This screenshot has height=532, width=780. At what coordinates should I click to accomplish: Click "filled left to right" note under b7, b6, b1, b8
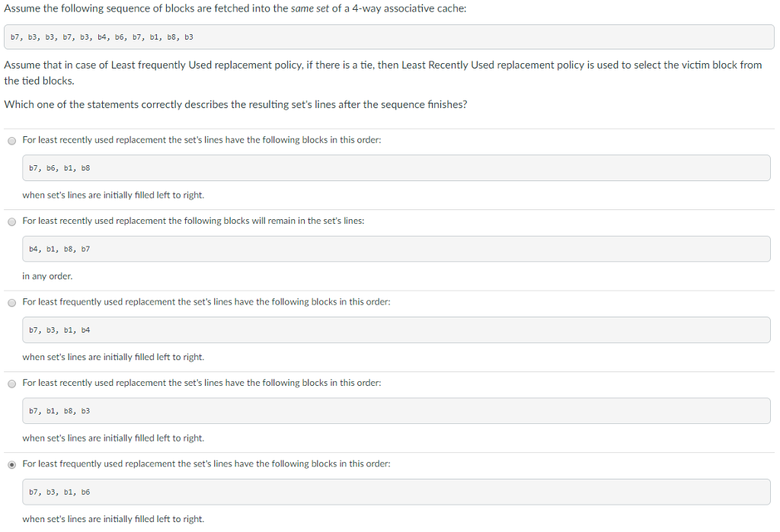tap(113, 196)
